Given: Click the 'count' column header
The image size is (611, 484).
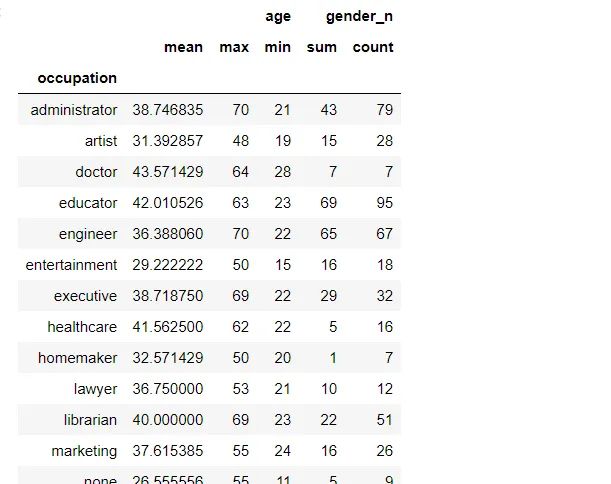Looking at the screenshot, I should 373,47.
